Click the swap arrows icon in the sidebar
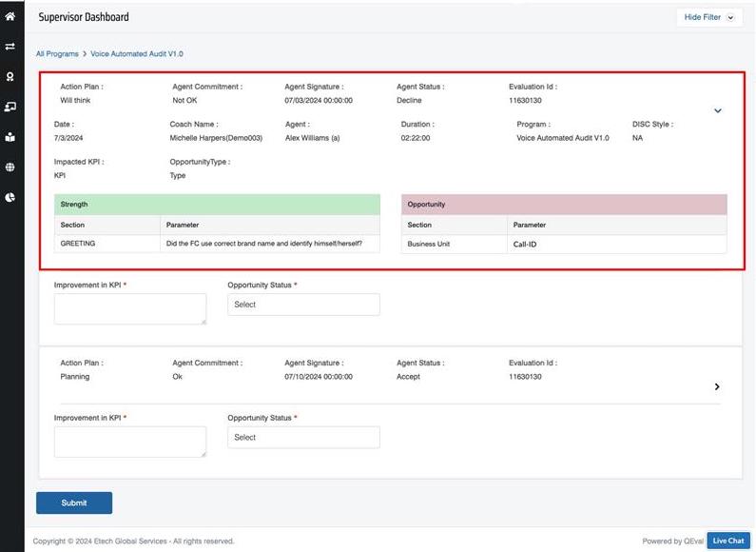 pos(10,46)
